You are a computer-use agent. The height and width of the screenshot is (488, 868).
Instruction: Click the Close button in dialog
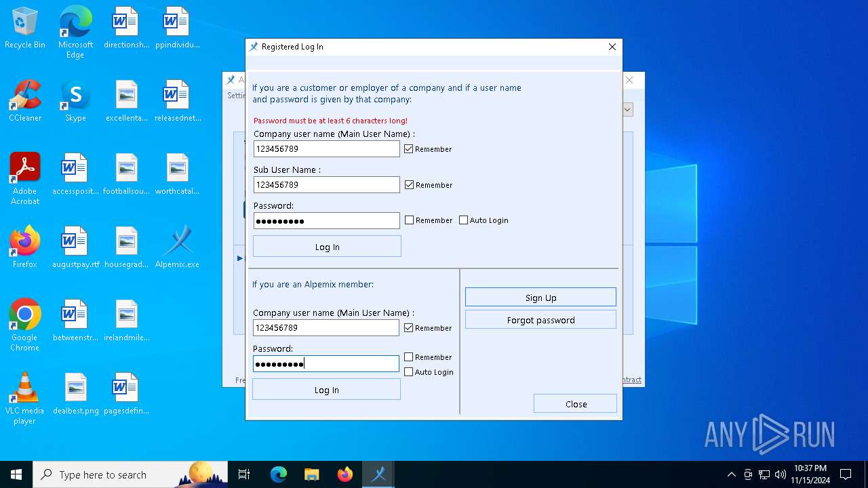(576, 404)
